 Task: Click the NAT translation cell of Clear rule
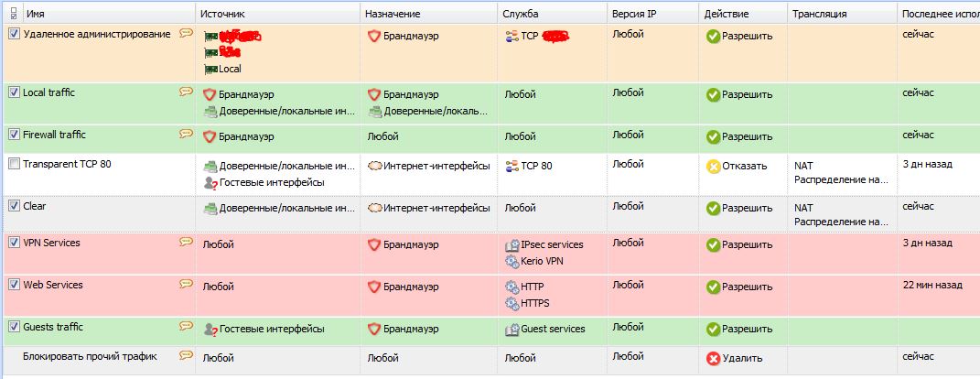click(x=840, y=214)
